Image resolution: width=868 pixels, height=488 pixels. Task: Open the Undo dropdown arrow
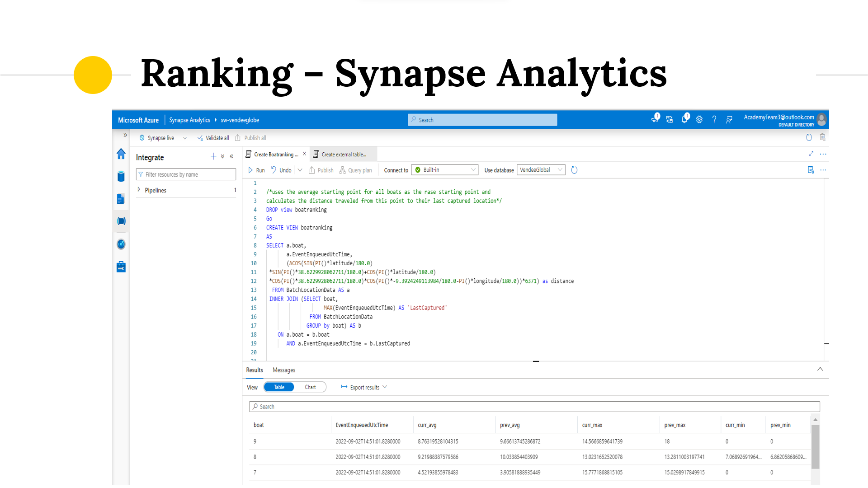click(300, 170)
